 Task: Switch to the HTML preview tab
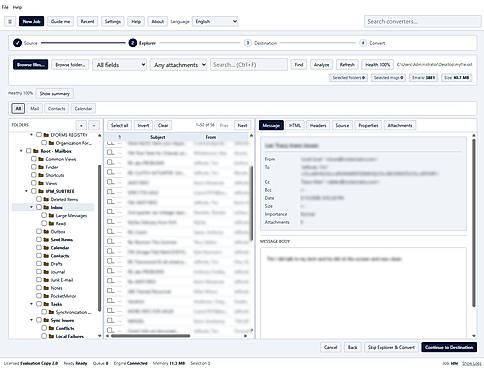(295, 125)
